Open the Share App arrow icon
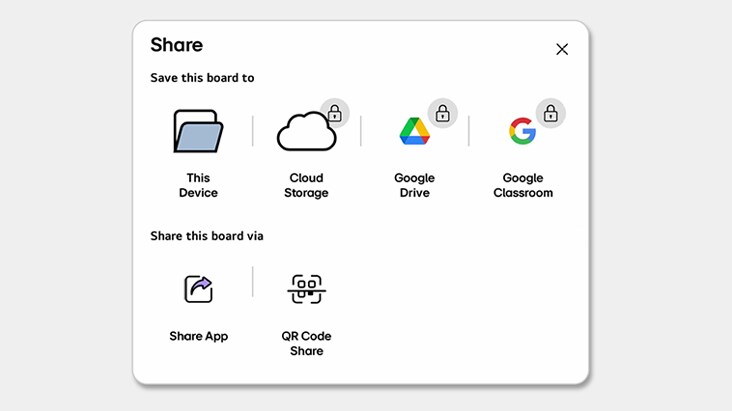 tap(198, 289)
